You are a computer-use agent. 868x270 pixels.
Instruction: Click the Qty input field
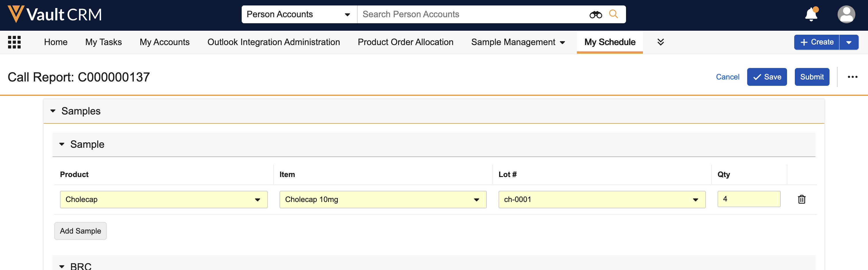tap(749, 199)
